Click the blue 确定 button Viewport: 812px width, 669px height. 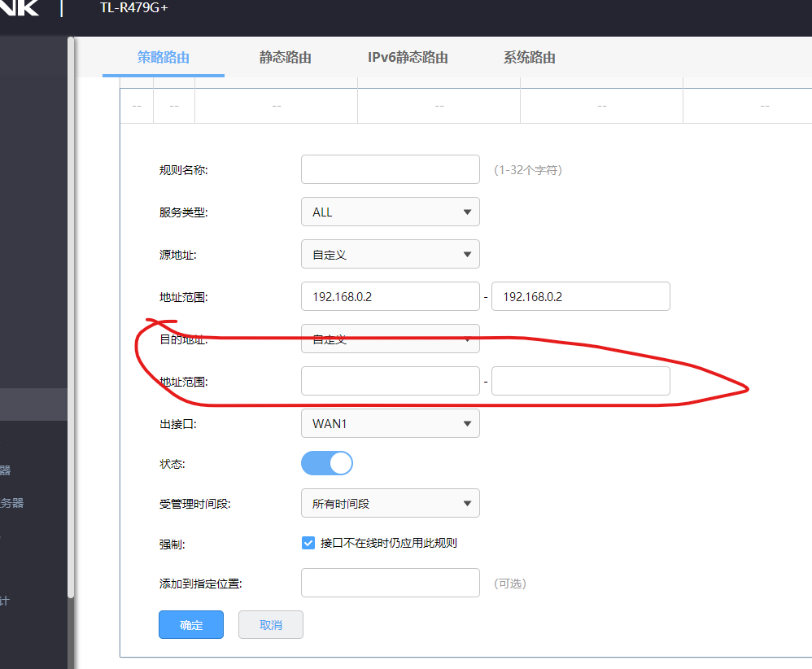(190, 624)
